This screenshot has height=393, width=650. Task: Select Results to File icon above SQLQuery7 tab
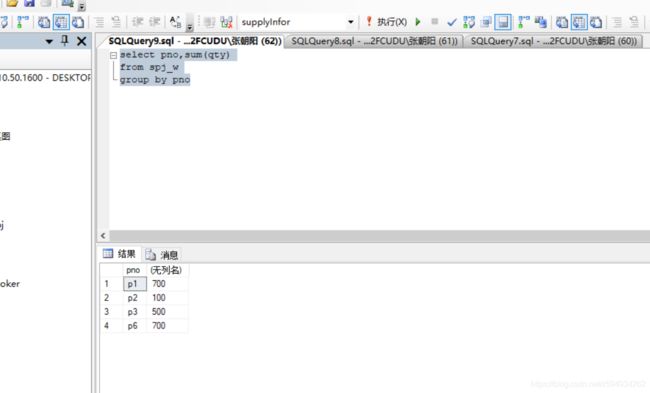596,22
